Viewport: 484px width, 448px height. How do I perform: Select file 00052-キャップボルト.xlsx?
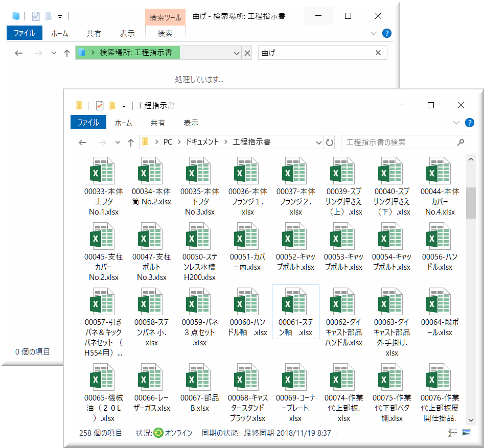point(296,247)
